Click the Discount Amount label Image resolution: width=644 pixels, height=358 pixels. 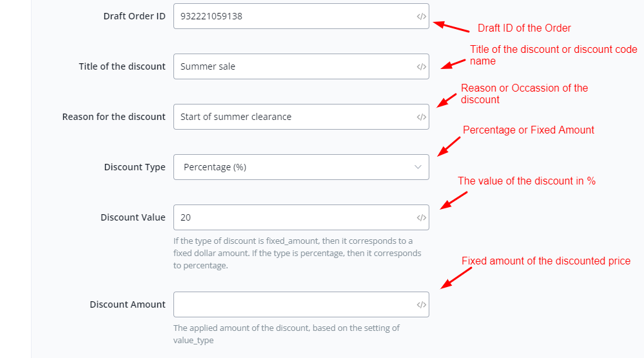(127, 304)
